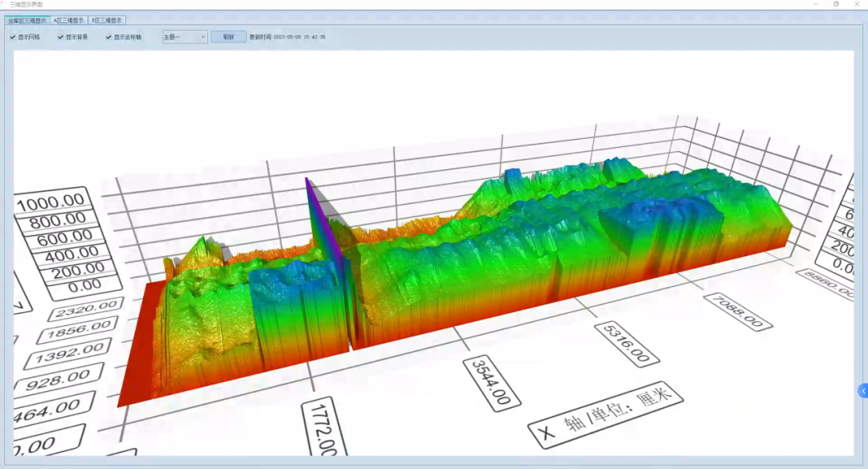Select the 全库区三维显示 tab
The image size is (868, 469).
click(28, 20)
